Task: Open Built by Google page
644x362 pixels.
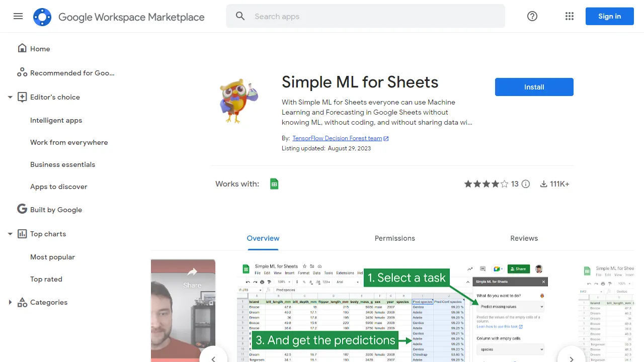Action: click(x=56, y=210)
